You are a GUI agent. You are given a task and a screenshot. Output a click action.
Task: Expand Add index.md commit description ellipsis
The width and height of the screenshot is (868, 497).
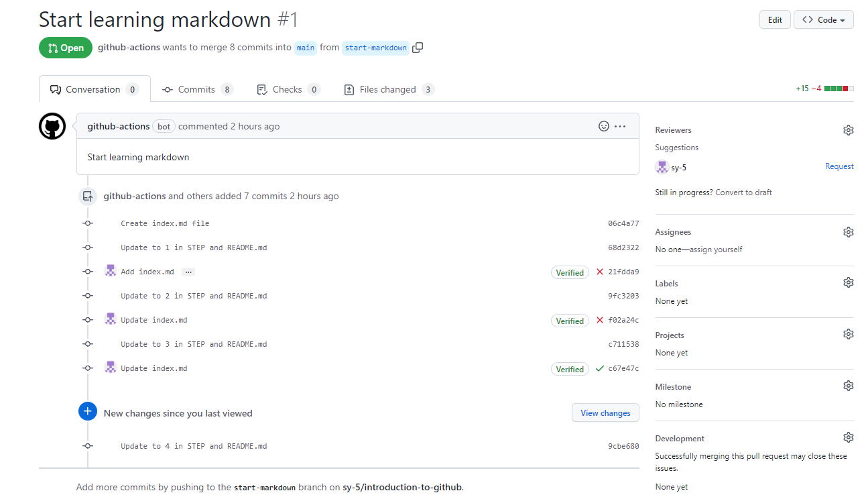tap(188, 272)
